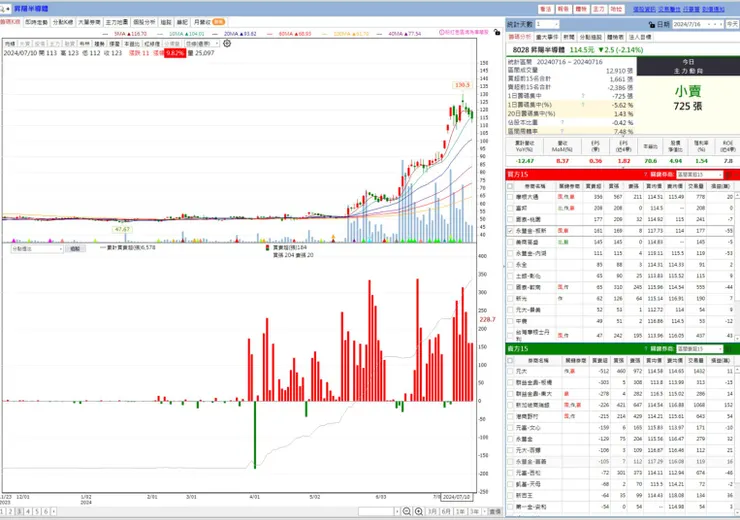Image resolution: width=740 pixels, height=520 pixels.
Task: Toggle select-all checkbox in 賣方15 table header
Action: (x=510, y=361)
